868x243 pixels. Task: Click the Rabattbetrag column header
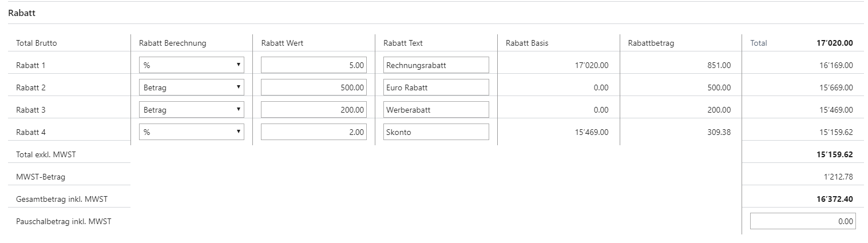click(x=651, y=43)
